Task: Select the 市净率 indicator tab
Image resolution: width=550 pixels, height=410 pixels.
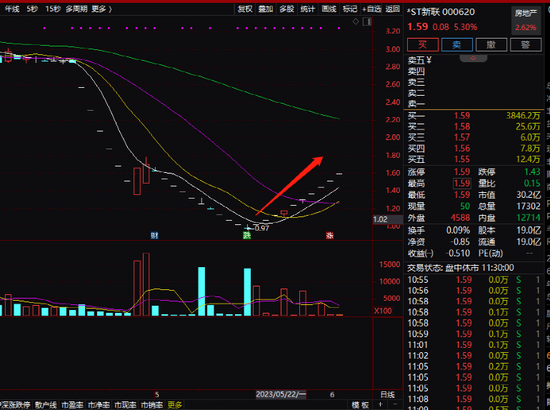Action: (x=99, y=405)
